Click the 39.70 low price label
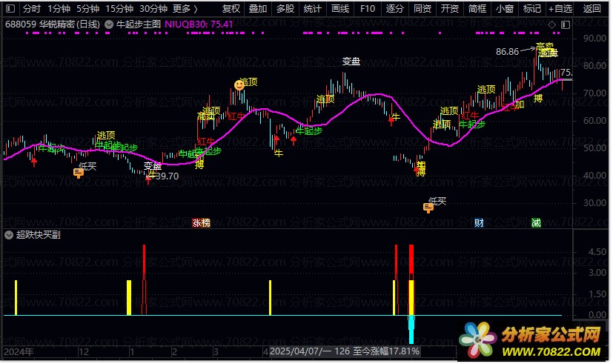613x364 pixels. 167,176
